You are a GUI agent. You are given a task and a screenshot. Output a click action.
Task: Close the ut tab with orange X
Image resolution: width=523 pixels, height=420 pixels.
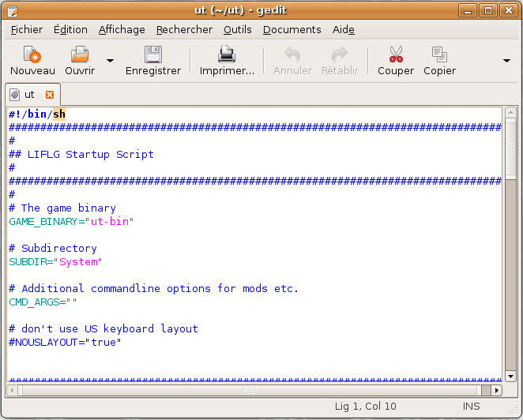(50, 94)
